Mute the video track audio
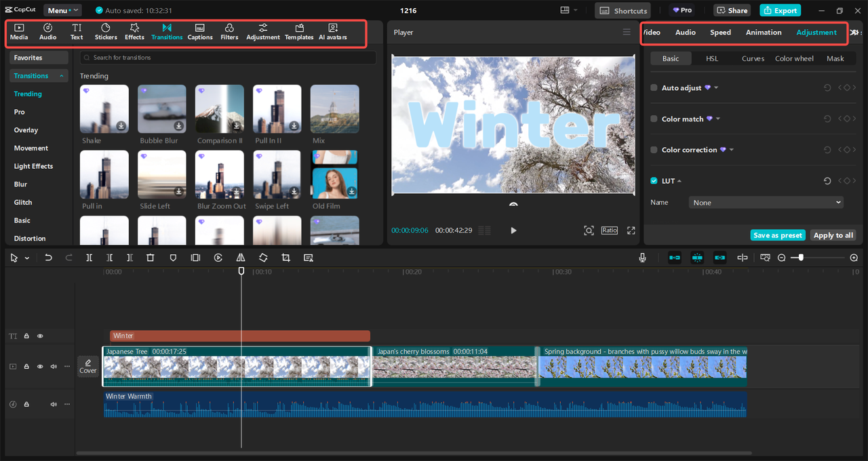Screen dimensions: 868x461 pos(54,367)
